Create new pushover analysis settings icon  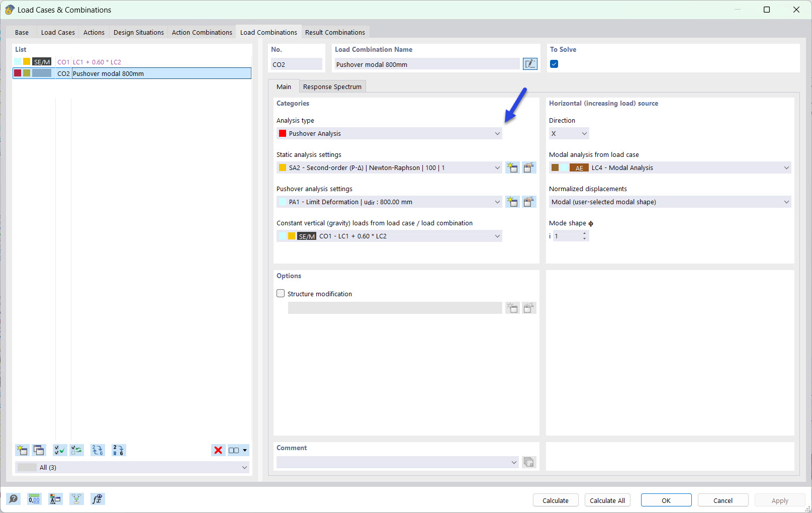tap(512, 202)
